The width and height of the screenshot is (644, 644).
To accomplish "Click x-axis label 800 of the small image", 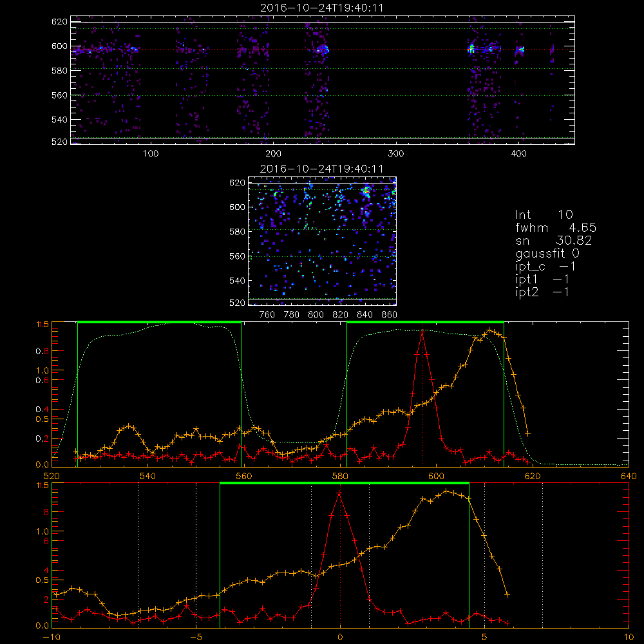I will point(316,315).
